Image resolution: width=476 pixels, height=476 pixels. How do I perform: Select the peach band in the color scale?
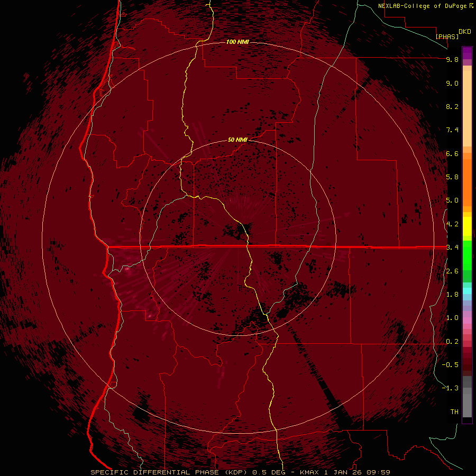click(467, 108)
